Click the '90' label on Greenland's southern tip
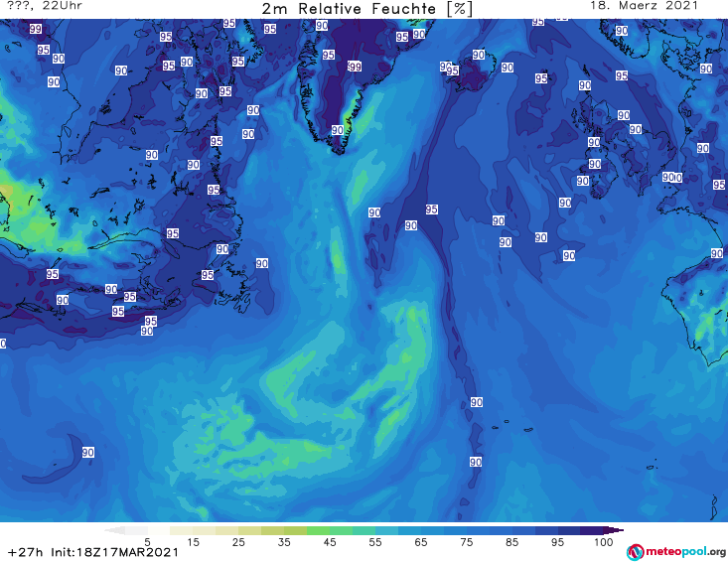This screenshot has height=562, width=728. coord(338,130)
